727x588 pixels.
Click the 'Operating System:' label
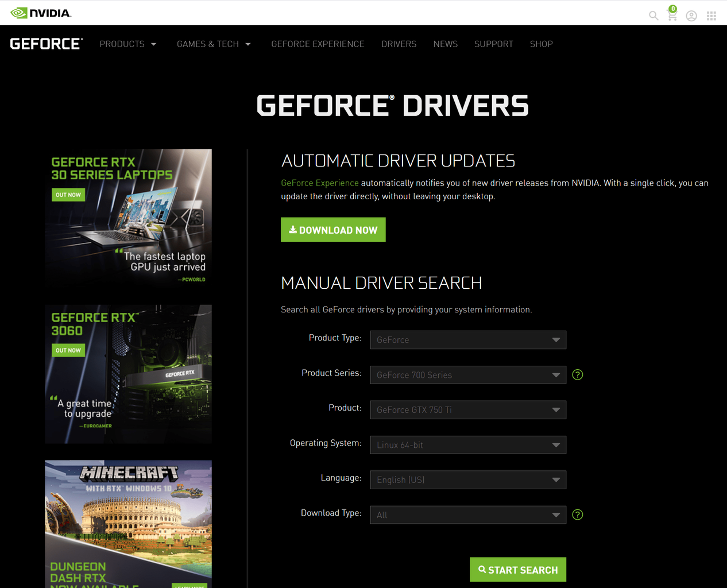[326, 443]
